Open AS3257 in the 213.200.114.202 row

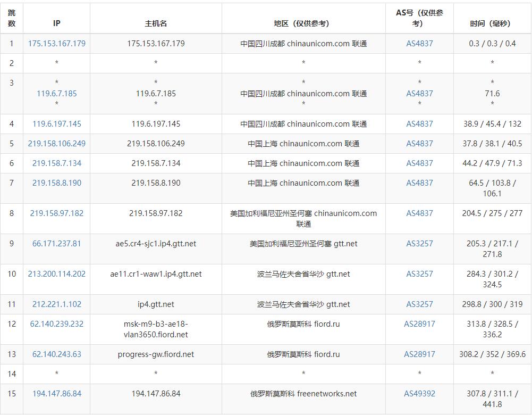click(419, 273)
